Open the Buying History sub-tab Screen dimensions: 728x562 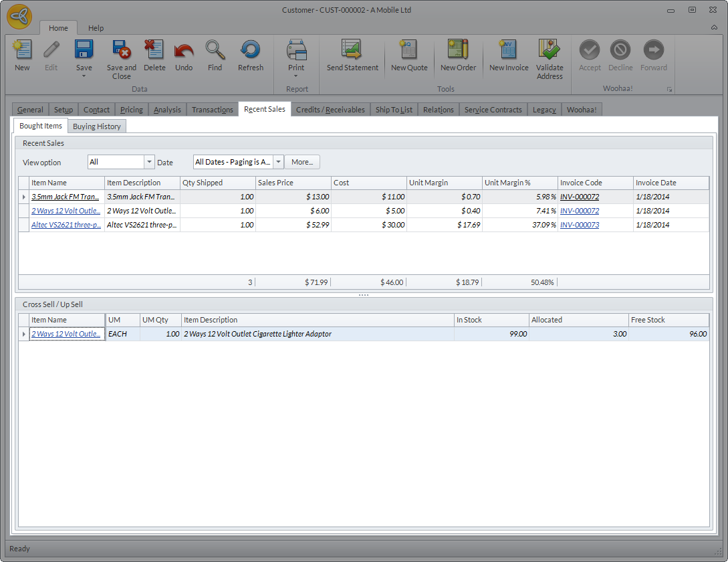pos(97,126)
